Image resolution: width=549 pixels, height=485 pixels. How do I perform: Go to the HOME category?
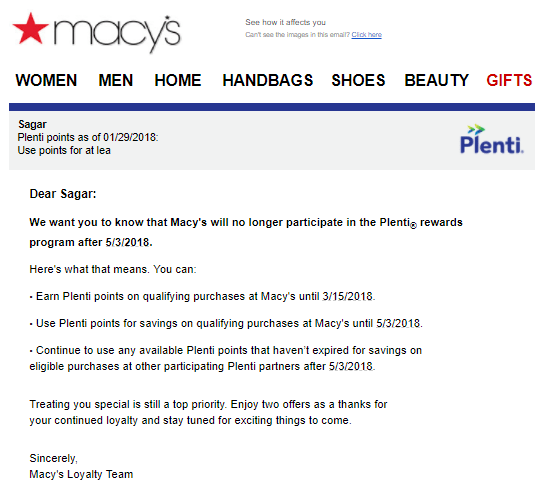coord(178,80)
